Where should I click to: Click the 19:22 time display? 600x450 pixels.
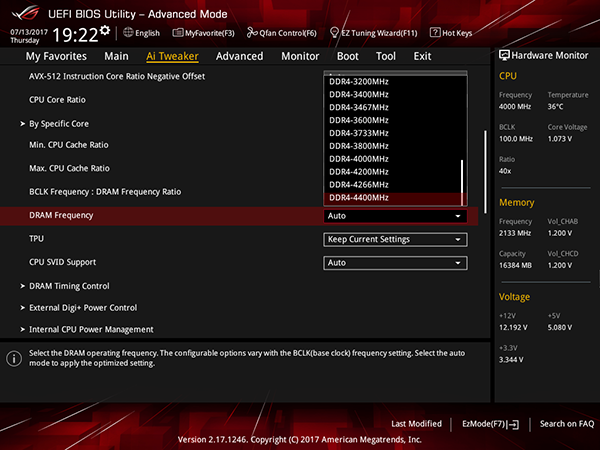pos(75,35)
